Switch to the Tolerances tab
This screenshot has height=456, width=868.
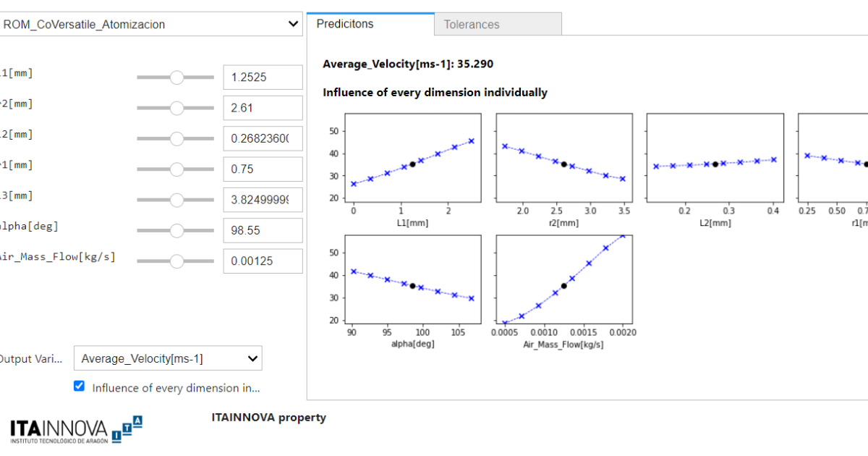[471, 24]
